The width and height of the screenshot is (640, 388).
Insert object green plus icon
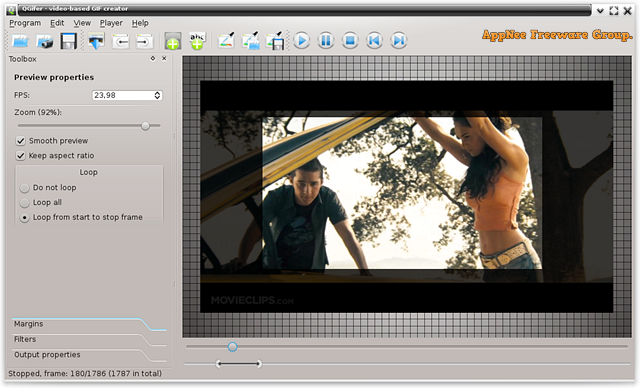point(173,41)
